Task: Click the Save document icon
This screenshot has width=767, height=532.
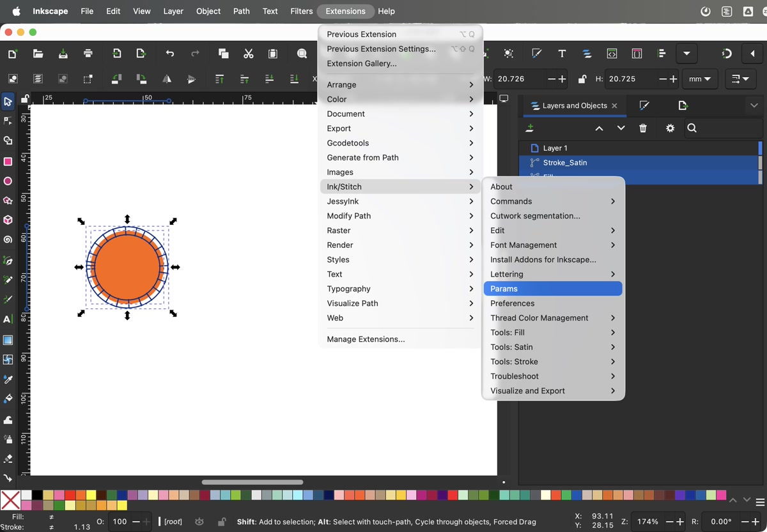Action: tap(63, 54)
